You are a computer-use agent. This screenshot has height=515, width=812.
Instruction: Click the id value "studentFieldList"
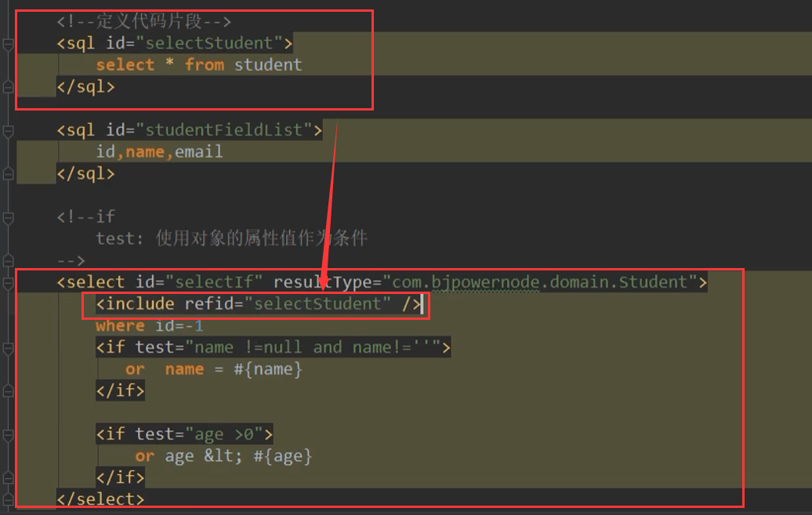(x=223, y=130)
